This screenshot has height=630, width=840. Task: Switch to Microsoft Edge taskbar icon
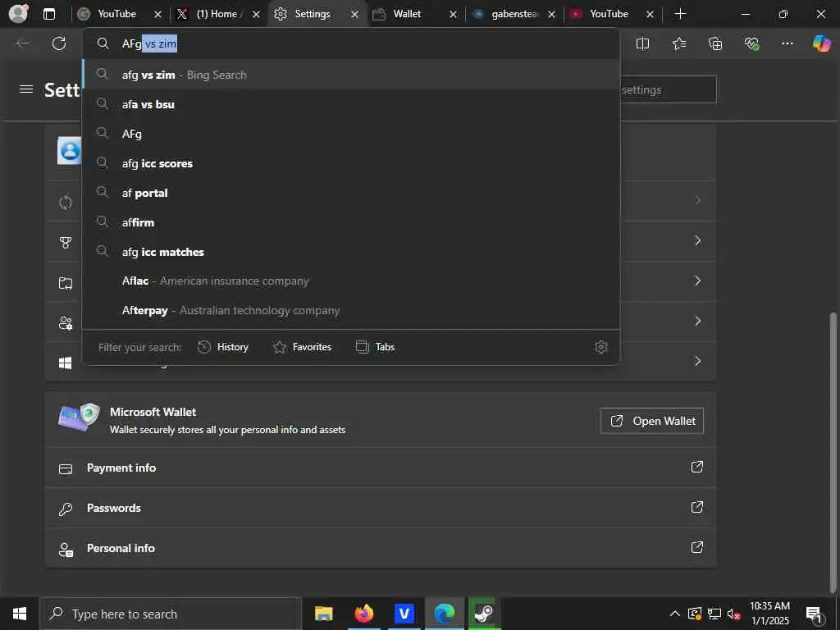click(x=444, y=614)
